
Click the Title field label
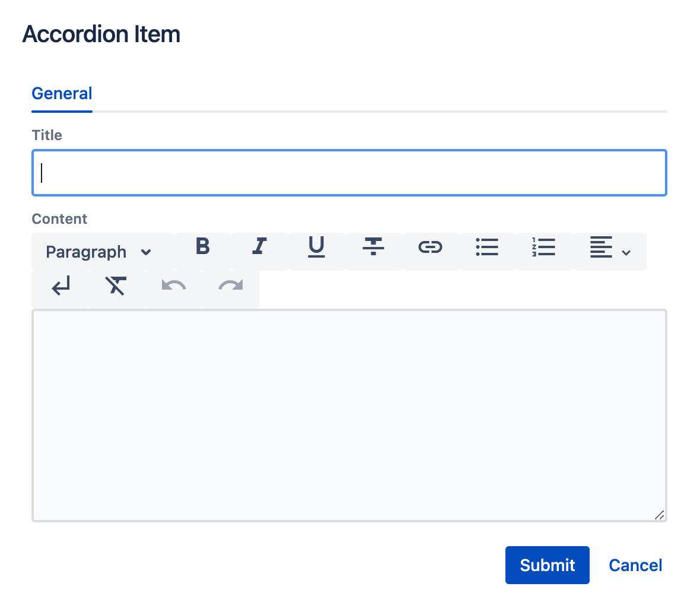[x=47, y=135]
